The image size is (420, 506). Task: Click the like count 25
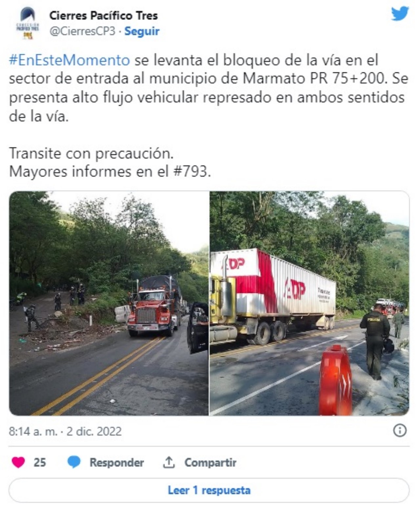[x=40, y=462]
